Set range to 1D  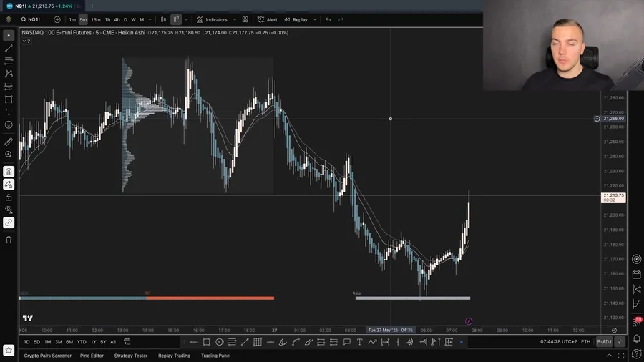click(26, 342)
